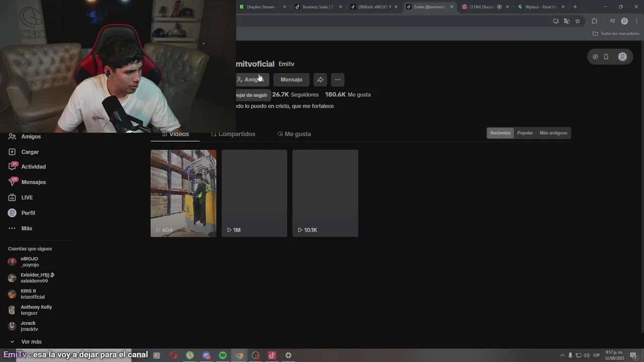Open Google Chrome from the taskbar
This screenshot has width=644, height=362.
click(x=239, y=355)
